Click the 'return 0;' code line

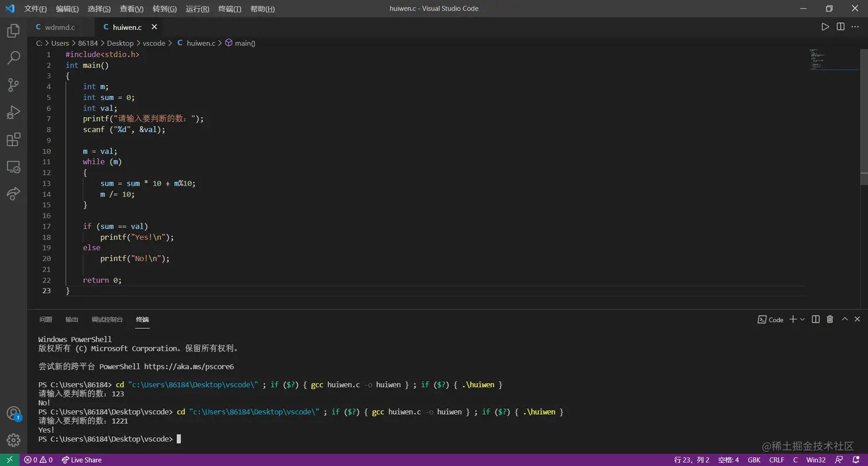pos(102,280)
